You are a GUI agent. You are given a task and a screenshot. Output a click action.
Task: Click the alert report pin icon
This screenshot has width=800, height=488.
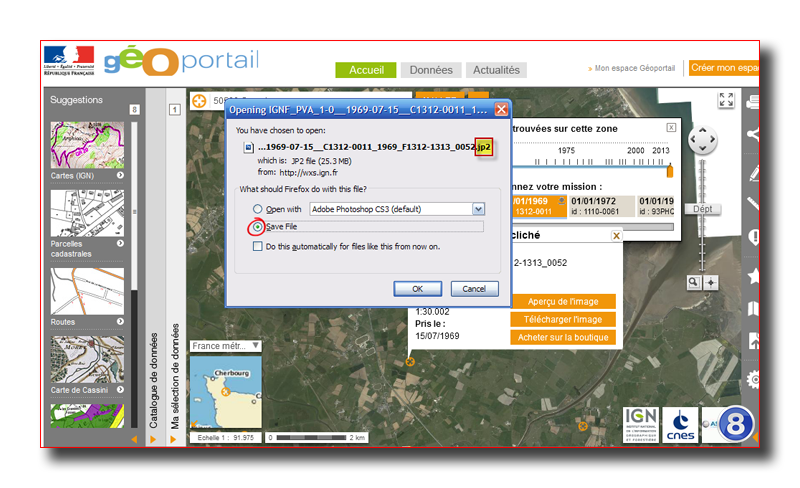tap(754, 237)
